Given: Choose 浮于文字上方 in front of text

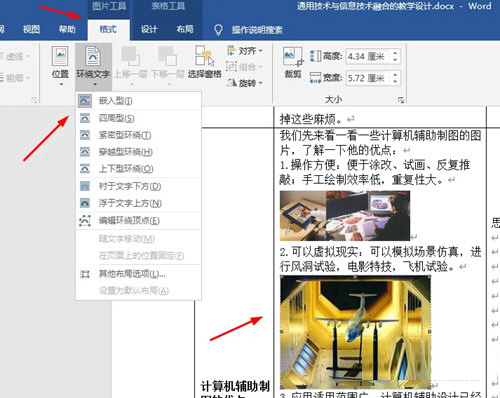Looking at the screenshot, I should coord(139,203).
